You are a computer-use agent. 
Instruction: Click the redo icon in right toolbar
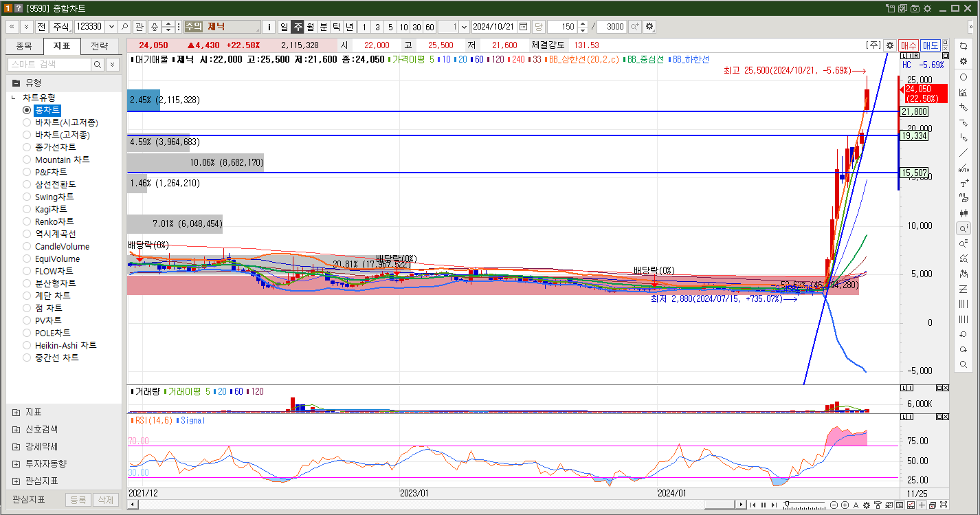[x=963, y=349]
